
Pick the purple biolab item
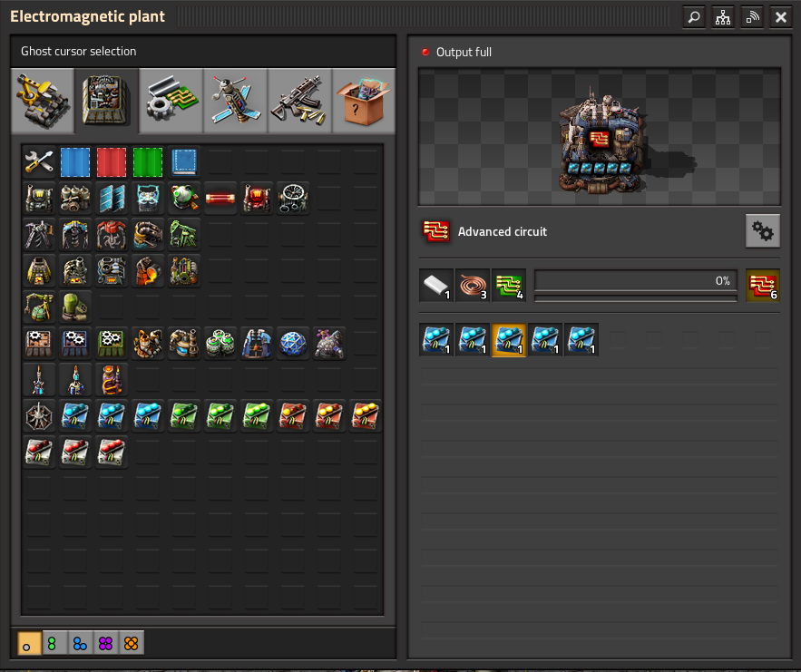[329, 343]
